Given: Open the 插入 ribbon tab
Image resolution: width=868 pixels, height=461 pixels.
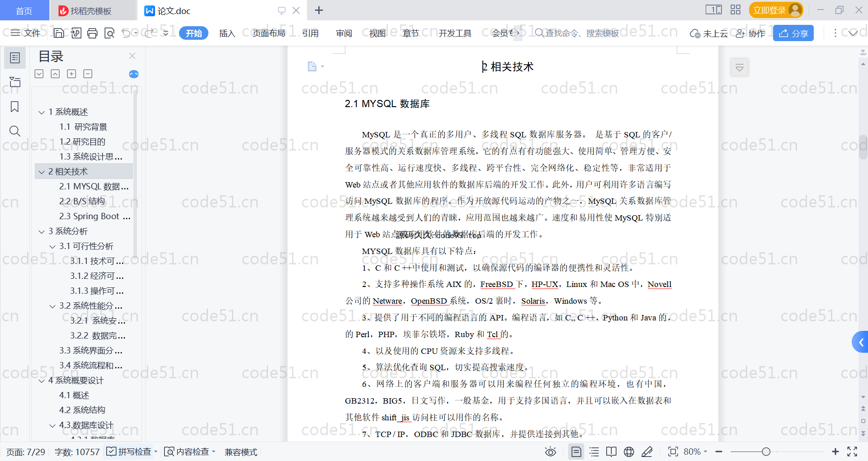Looking at the screenshot, I should [x=227, y=33].
